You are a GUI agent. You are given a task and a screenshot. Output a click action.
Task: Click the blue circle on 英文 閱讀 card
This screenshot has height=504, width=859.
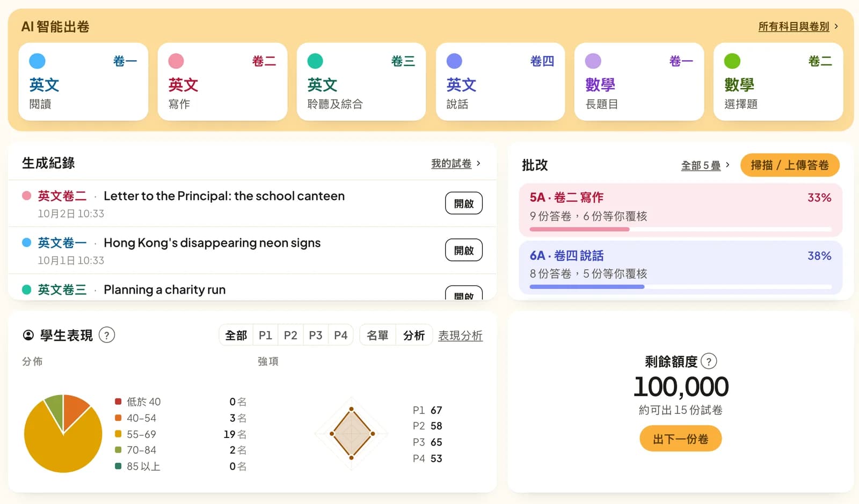click(37, 61)
